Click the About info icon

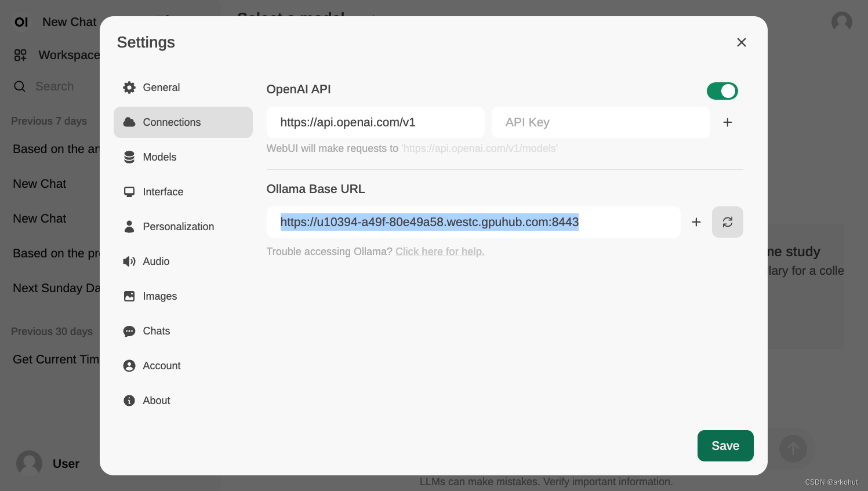click(129, 401)
